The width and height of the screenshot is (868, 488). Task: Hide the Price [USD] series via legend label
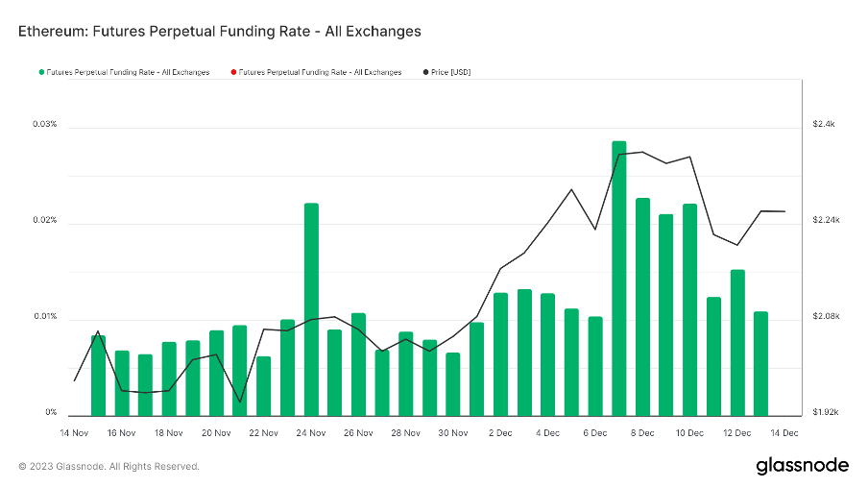(x=452, y=72)
